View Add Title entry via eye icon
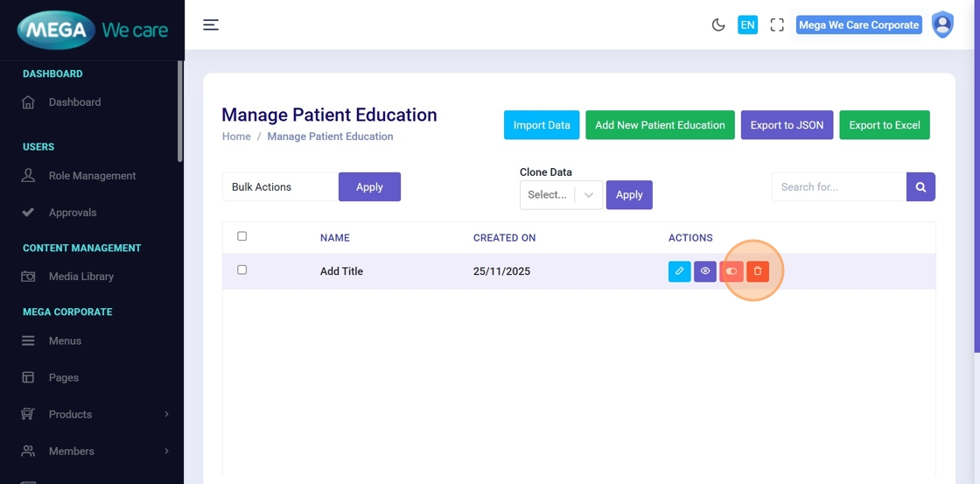This screenshot has height=484, width=980. (x=705, y=271)
